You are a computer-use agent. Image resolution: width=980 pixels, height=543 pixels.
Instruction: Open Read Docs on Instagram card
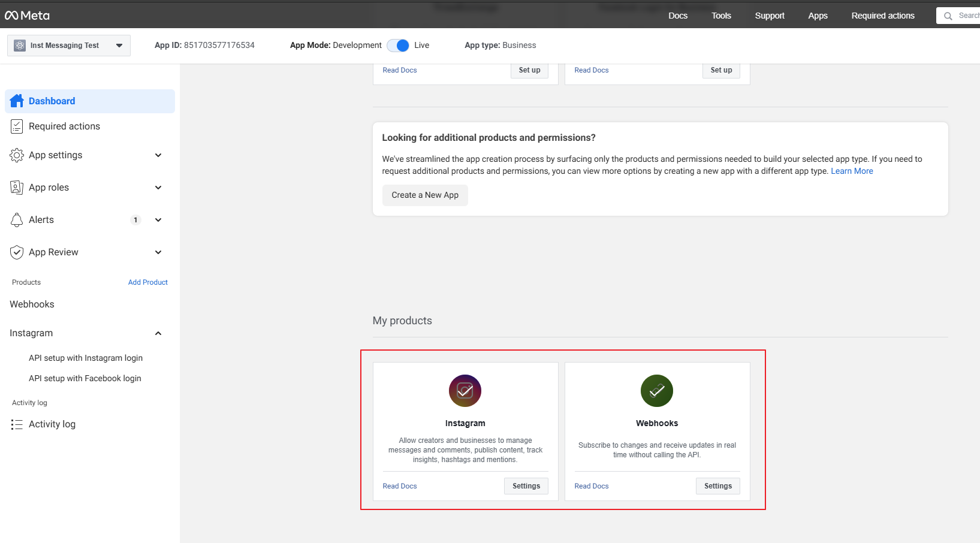click(x=400, y=486)
